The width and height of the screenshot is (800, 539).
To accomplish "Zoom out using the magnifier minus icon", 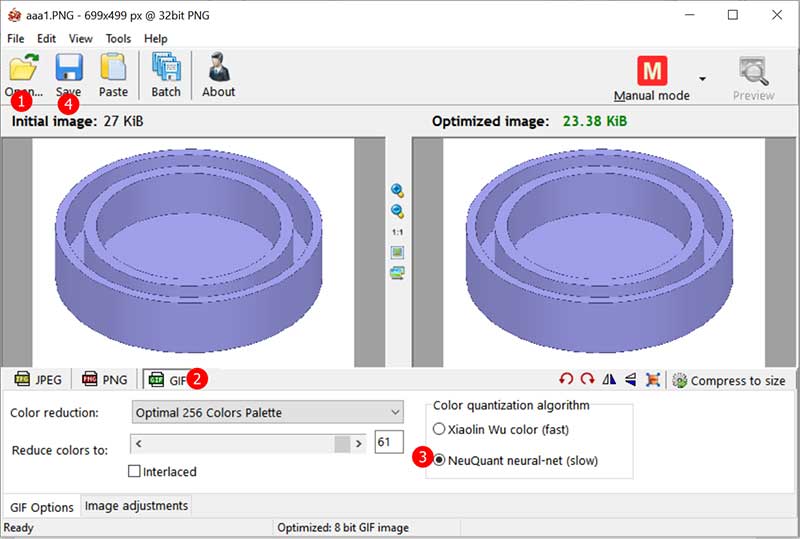I will click(397, 211).
